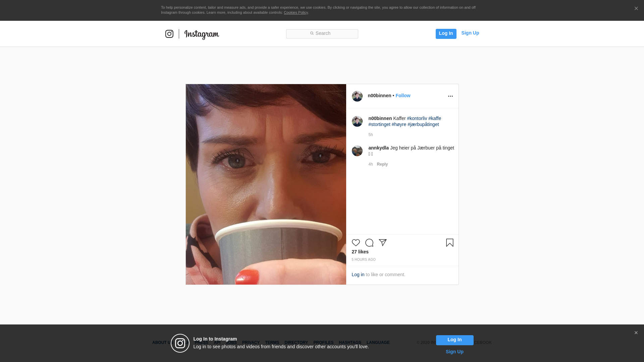Open annkydla's profile picture

click(x=357, y=151)
